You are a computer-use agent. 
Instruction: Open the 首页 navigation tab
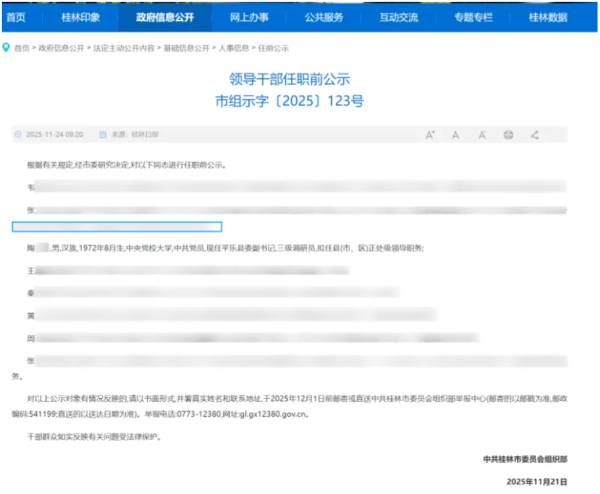point(16,17)
